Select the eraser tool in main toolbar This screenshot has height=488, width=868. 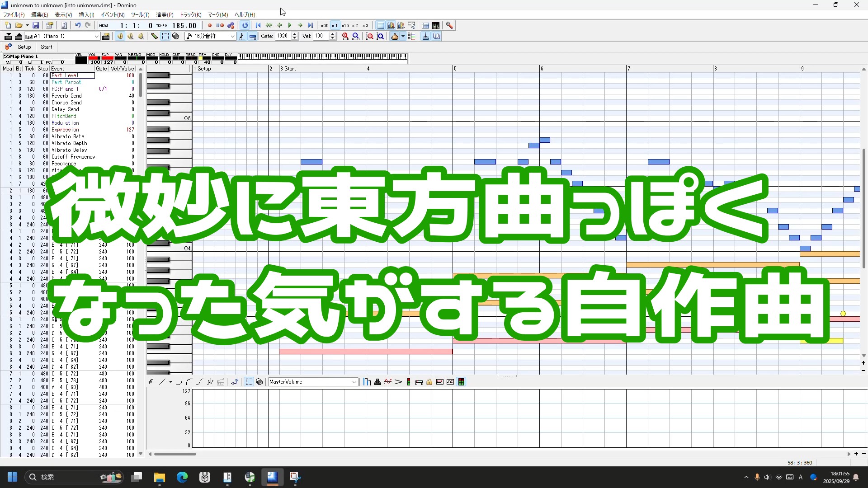coord(176,36)
